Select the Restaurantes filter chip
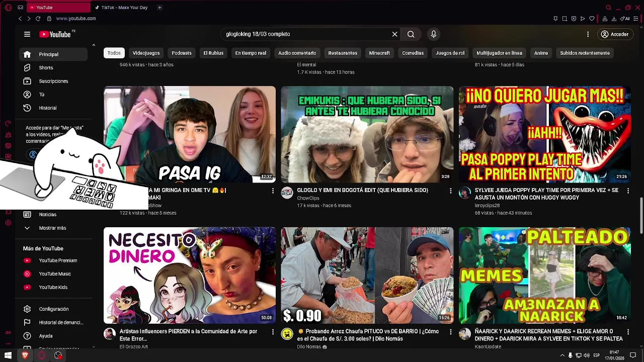This screenshot has height=362, width=644. click(x=343, y=53)
